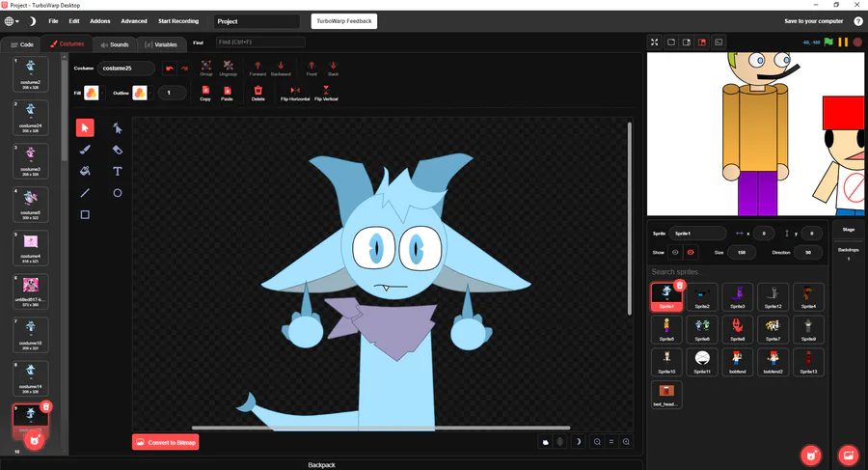Image resolution: width=868 pixels, height=470 pixels.
Task: Click the canvas vertical scrollbar
Action: (x=630, y=219)
